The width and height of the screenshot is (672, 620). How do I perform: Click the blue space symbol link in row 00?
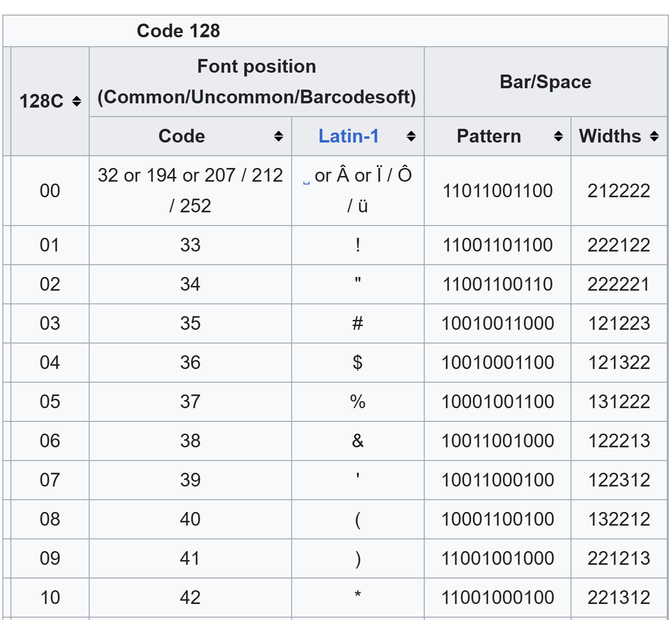(x=306, y=182)
